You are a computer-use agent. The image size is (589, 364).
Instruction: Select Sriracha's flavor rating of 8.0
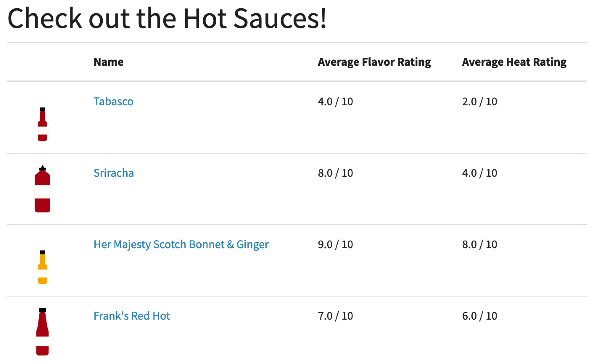pyautogui.click(x=336, y=173)
